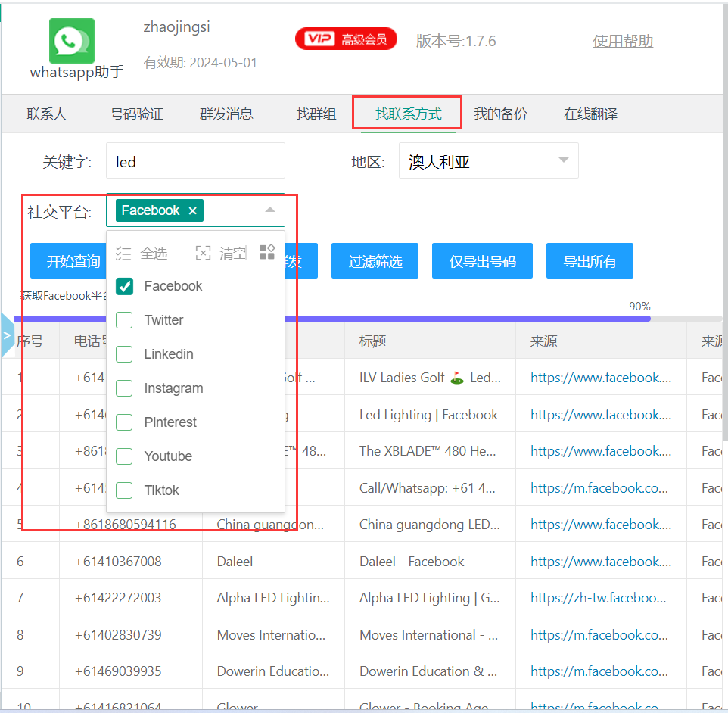This screenshot has height=713, width=728.
Task: Click the WhatsApp assistant logo icon
Action: (72, 41)
